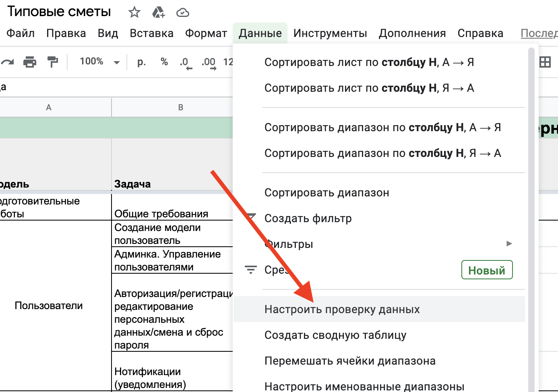This screenshot has height=392, width=558.
Task: Click the redo arrow icon
Action: tap(7, 62)
